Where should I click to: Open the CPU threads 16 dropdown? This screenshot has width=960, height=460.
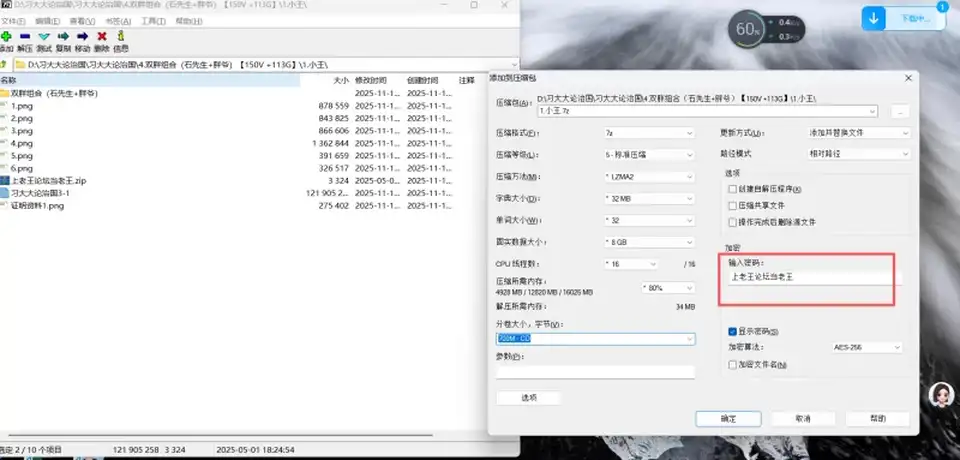(x=631, y=264)
